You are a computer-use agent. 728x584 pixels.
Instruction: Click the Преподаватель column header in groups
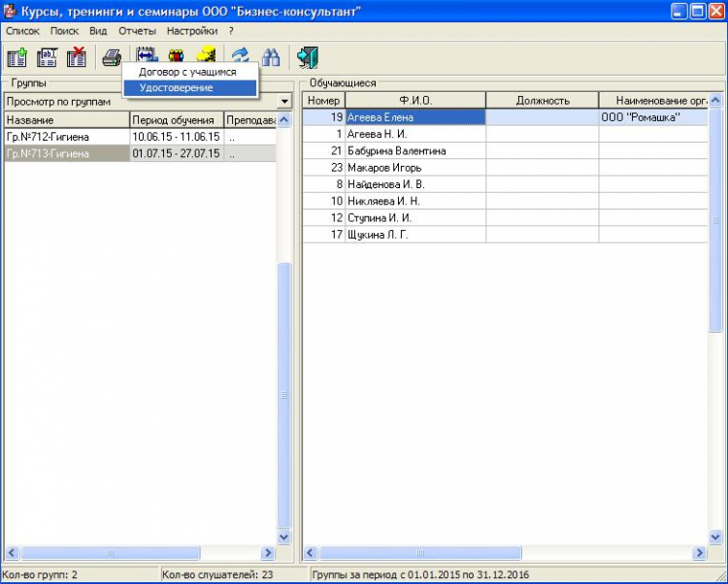(x=249, y=120)
